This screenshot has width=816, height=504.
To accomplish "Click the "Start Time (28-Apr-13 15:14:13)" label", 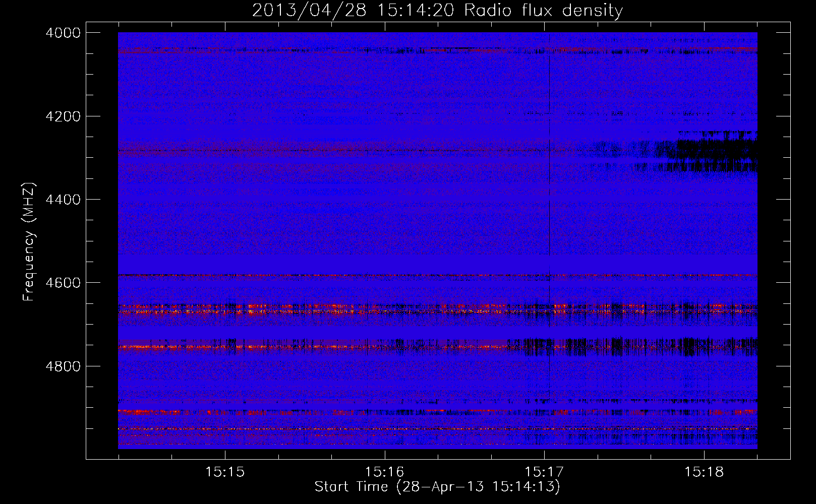I will [x=437, y=487].
